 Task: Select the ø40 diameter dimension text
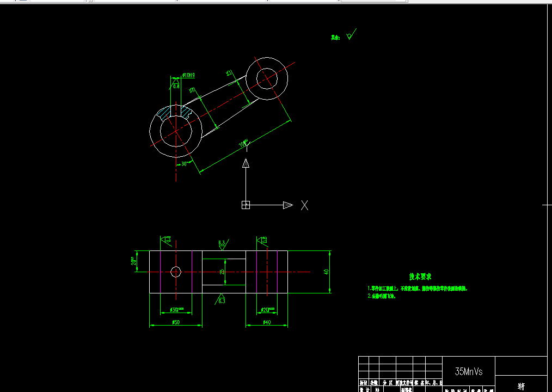(267, 322)
